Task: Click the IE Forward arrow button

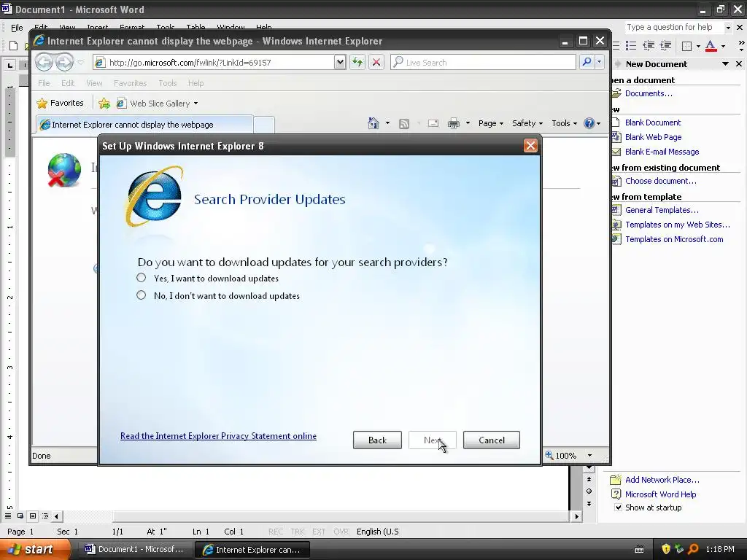Action: pyautogui.click(x=64, y=62)
